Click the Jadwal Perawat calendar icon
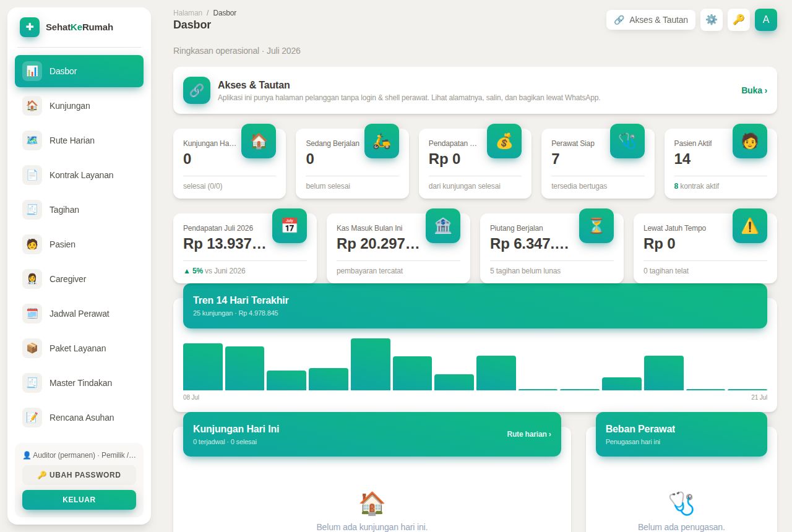 tap(32, 314)
